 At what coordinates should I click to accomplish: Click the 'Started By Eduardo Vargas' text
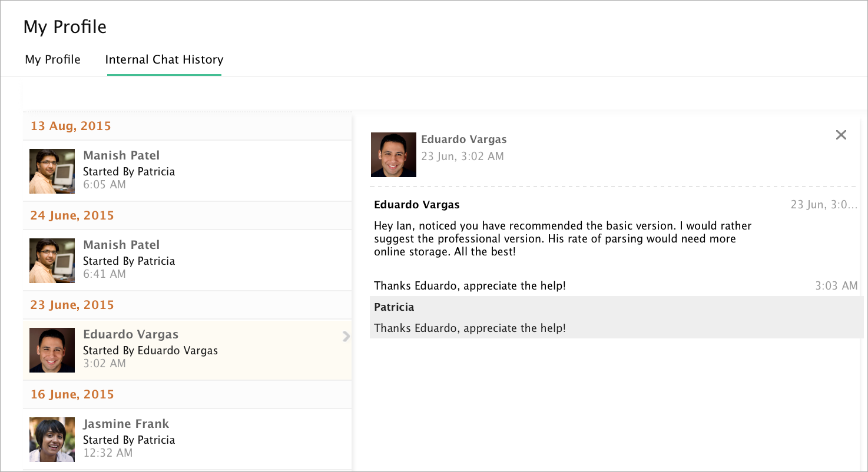click(x=150, y=351)
